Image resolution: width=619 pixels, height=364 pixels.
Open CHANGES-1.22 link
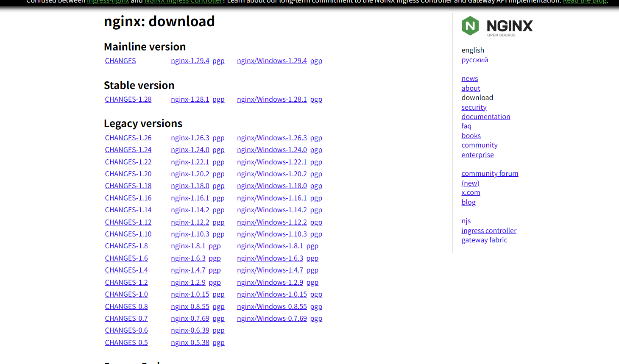pyautogui.click(x=128, y=162)
